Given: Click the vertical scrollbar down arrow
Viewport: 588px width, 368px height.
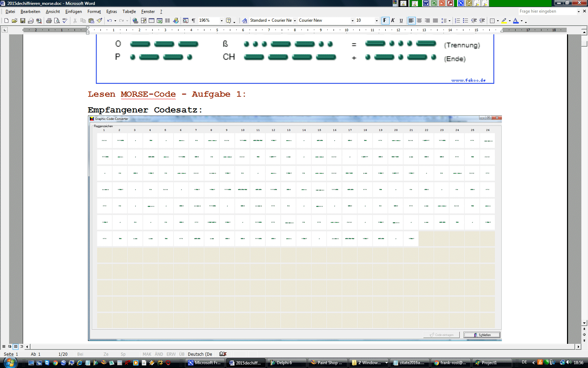Looking at the screenshot, I should click(584, 323).
